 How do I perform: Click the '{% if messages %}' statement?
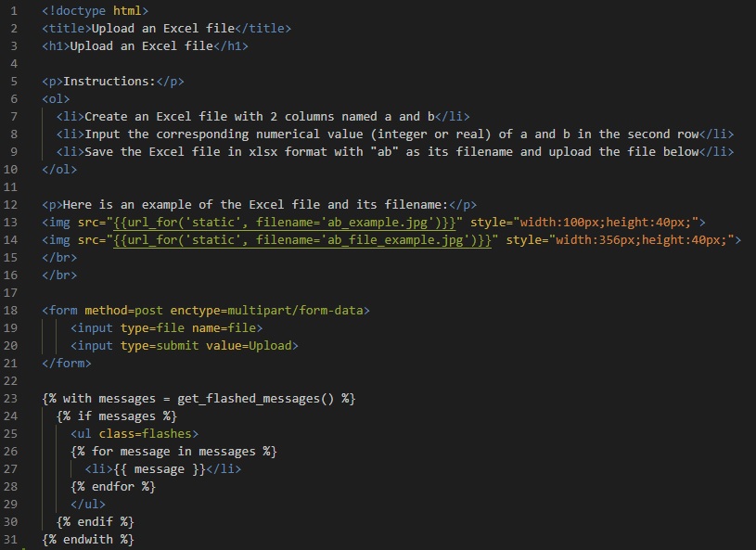117,416
